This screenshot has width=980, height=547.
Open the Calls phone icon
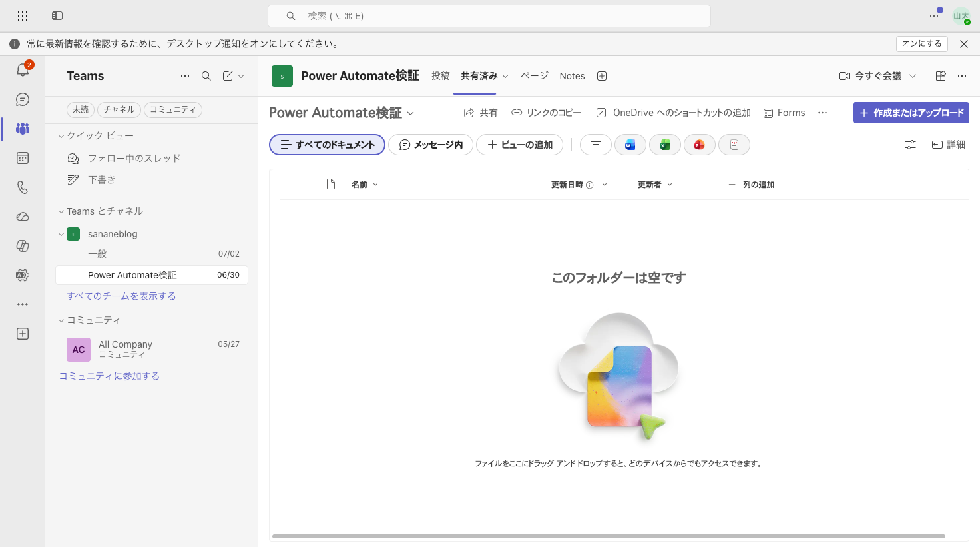tap(23, 187)
